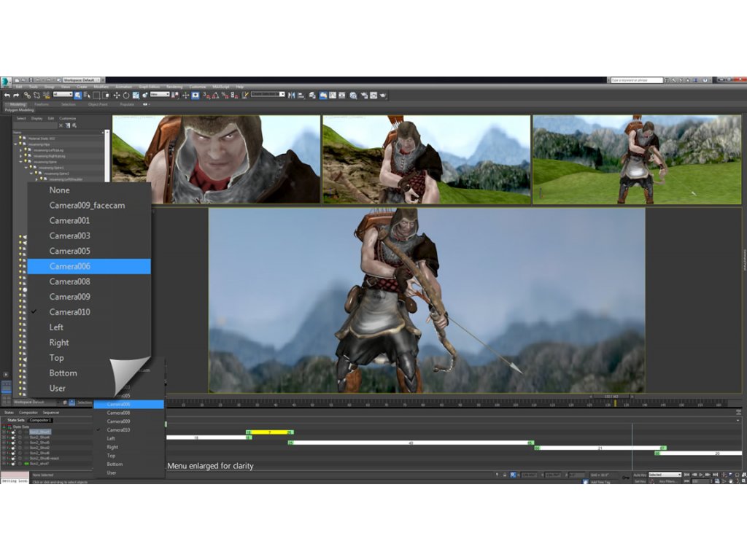The width and height of the screenshot is (747, 560).
Task: Open the Workspace: Default dropdown in title bar
Action: point(82,79)
